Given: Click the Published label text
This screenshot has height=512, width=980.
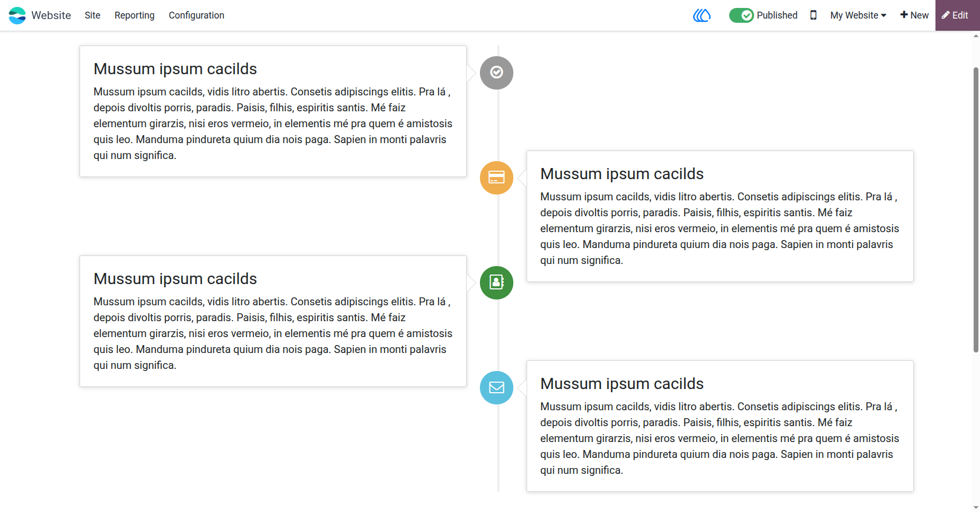Looking at the screenshot, I should [777, 15].
